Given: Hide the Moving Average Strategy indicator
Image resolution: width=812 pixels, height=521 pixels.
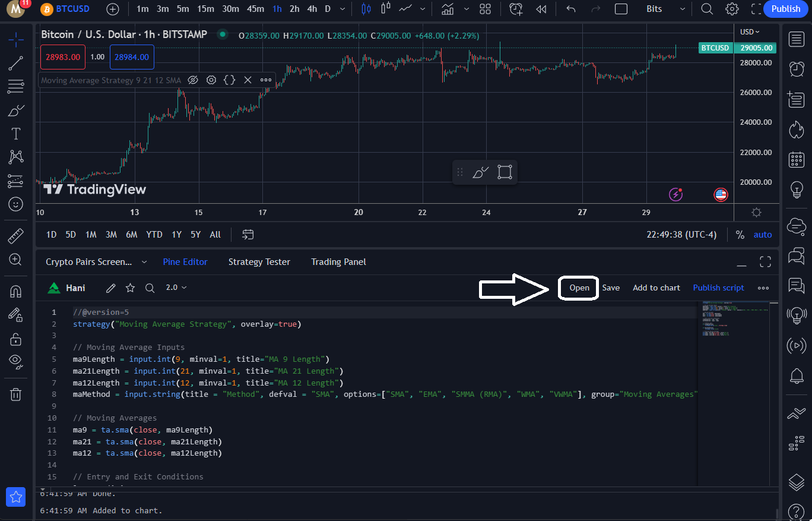Looking at the screenshot, I should click(x=193, y=80).
